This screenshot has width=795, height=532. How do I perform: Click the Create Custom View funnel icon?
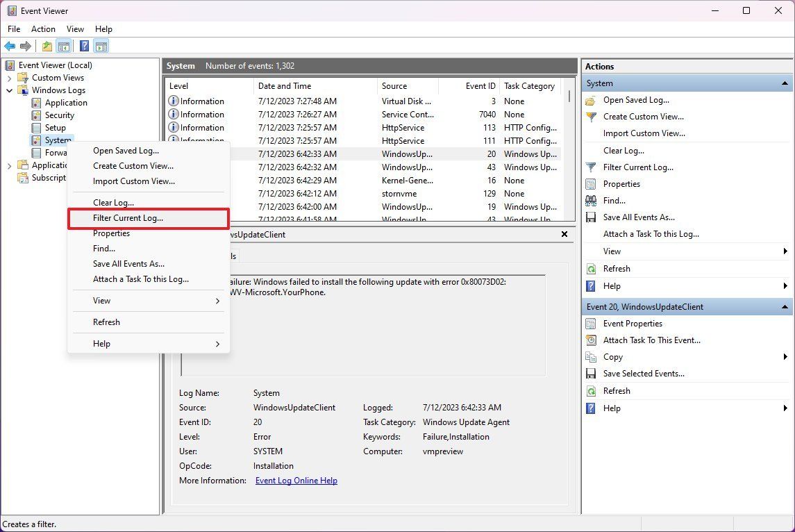click(591, 117)
